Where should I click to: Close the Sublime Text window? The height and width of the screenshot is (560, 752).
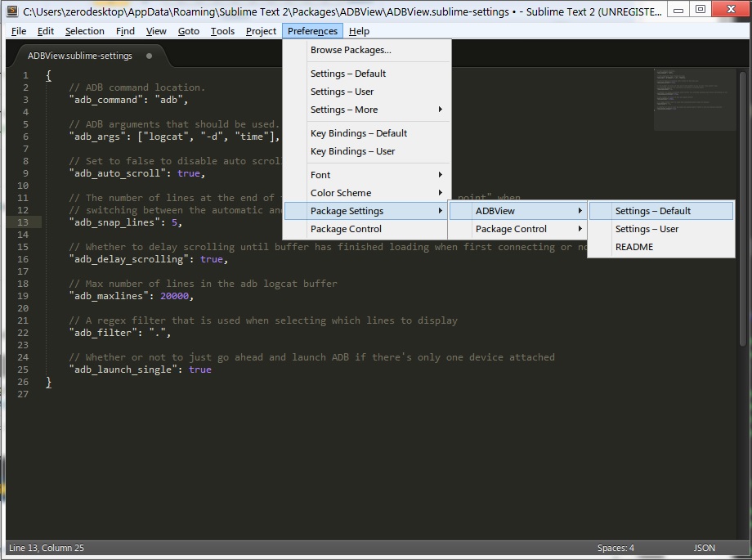731,10
